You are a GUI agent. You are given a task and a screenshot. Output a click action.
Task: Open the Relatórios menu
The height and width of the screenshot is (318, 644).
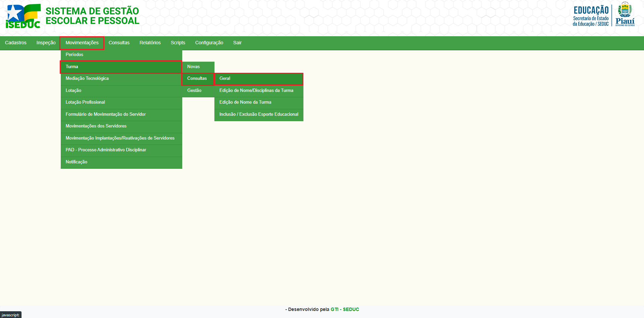150,43
